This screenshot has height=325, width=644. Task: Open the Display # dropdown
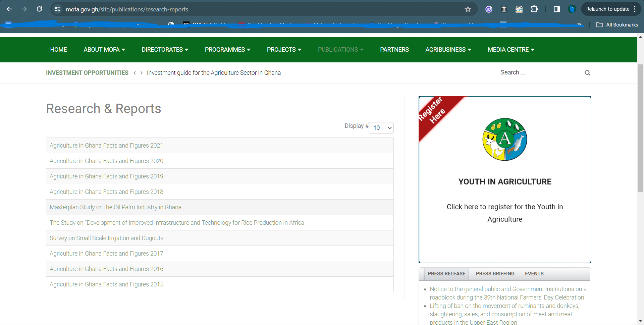[381, 128]
